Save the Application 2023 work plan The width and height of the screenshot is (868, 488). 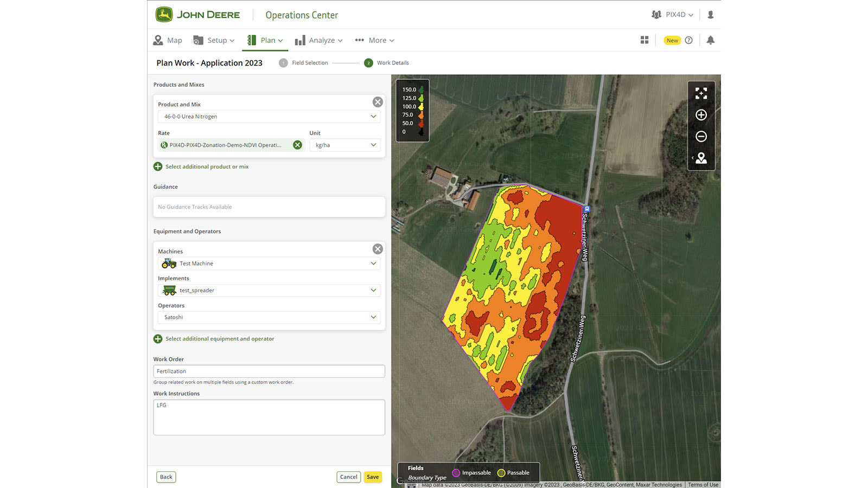pos(373,477)
